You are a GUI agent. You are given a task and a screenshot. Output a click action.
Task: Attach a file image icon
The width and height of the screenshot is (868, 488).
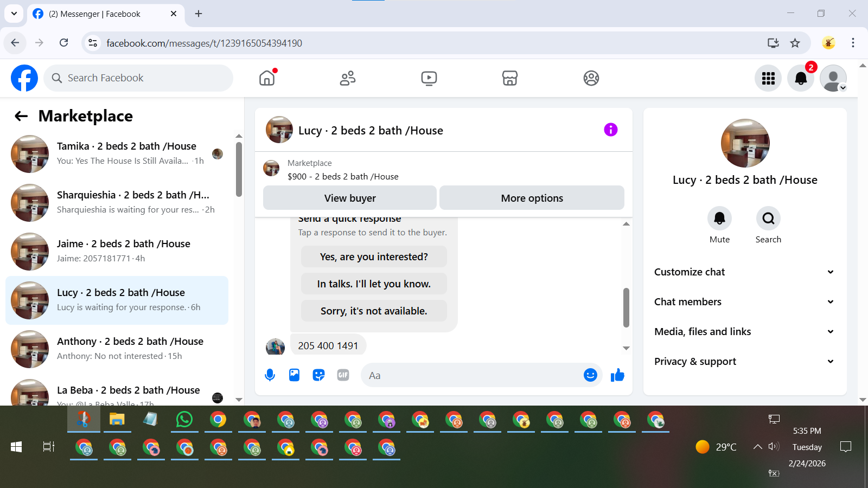coord(294,375)
